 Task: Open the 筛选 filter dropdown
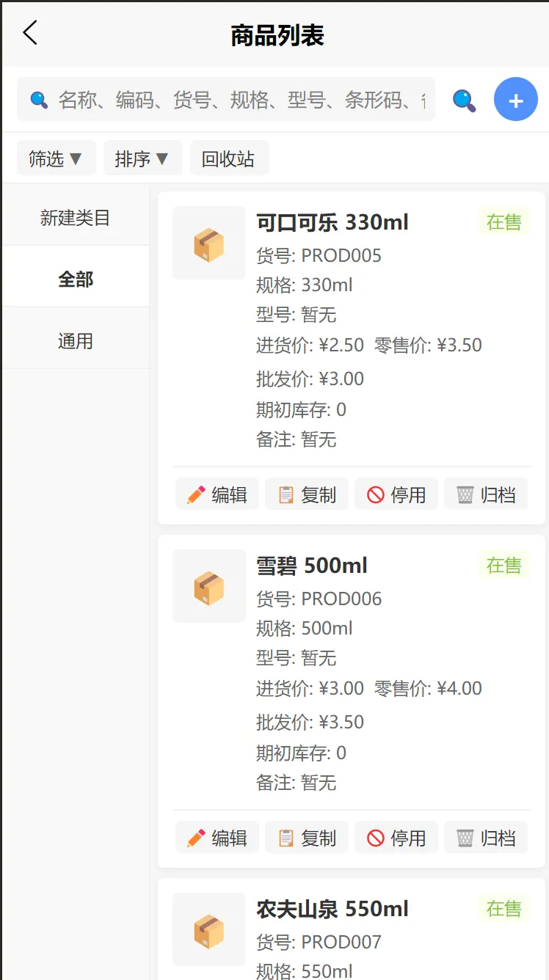(x=56, y=158)
